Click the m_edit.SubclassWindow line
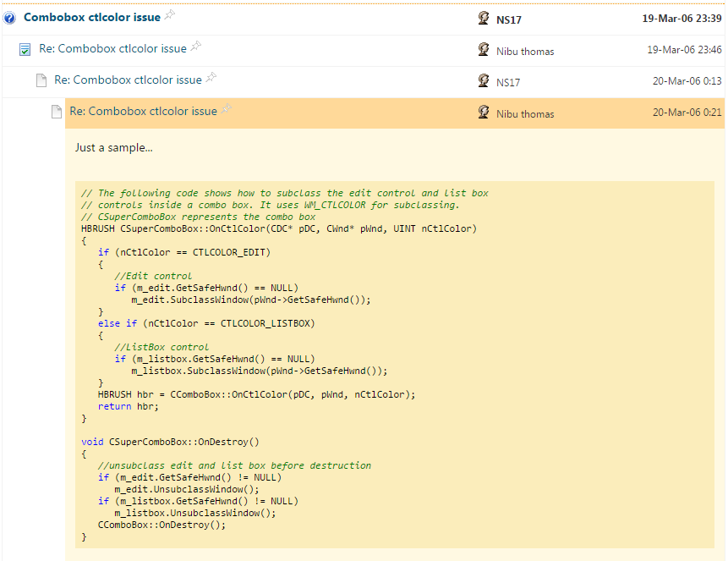This screenshot has width=728, height=561. coord(251,300)
